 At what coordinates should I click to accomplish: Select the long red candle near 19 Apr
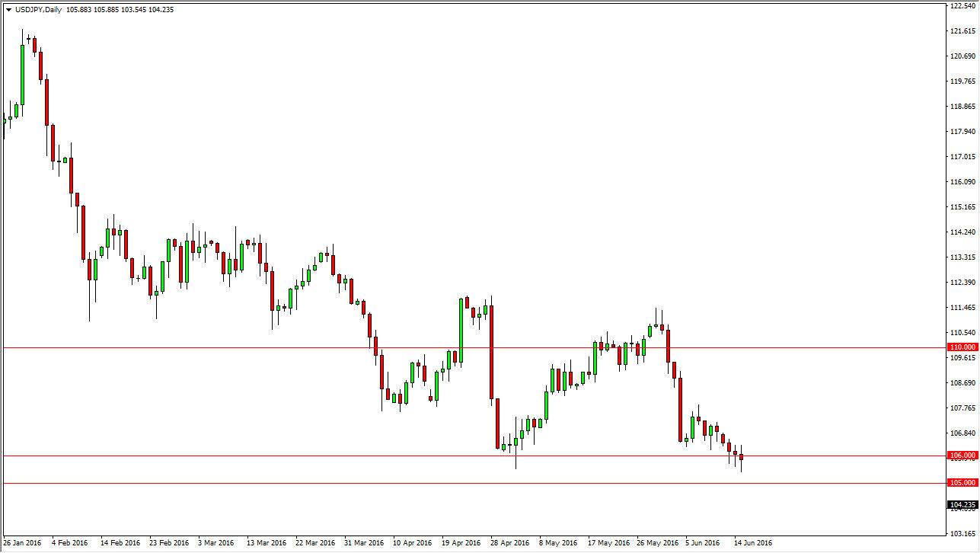(x=490, y=350)
